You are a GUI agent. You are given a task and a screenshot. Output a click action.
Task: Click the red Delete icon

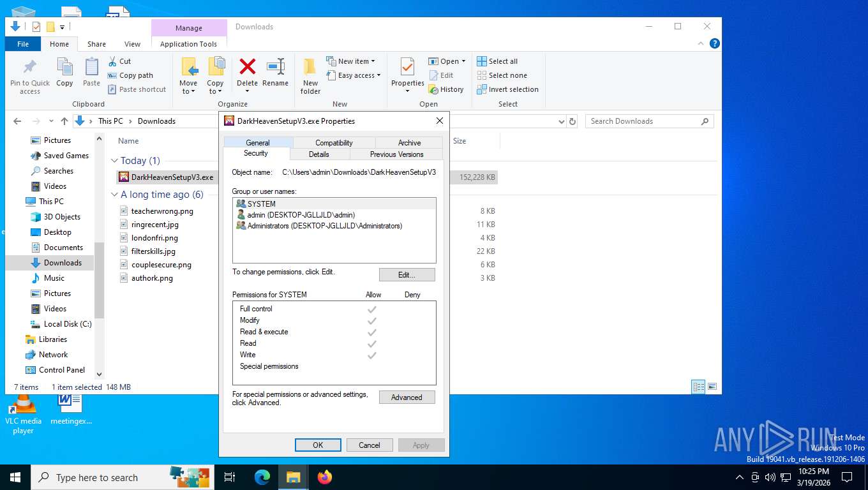click(x=247, y=66)
